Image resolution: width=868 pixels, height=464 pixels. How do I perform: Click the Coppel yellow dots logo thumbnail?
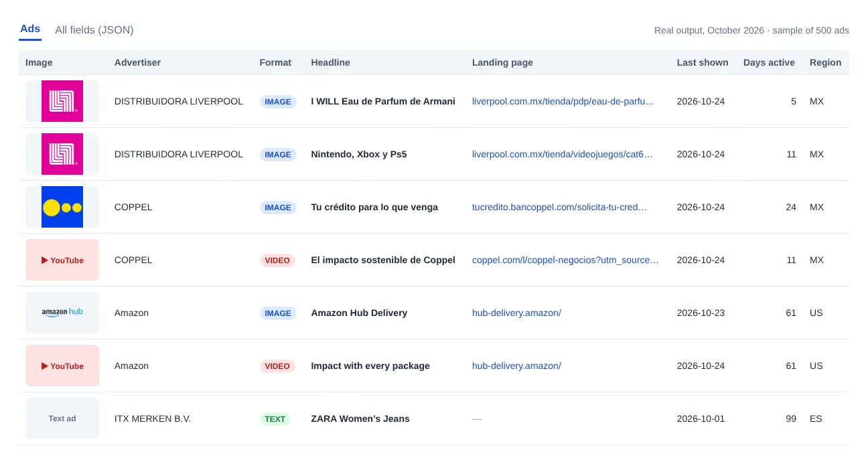tap(62, 207)
